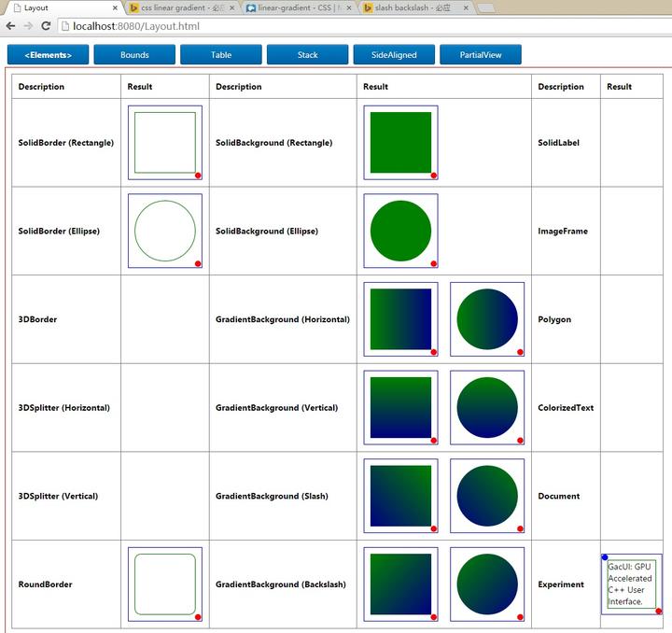Select the 'slash backslash' browser tab

pyautogui.click(x=415, y=7)
